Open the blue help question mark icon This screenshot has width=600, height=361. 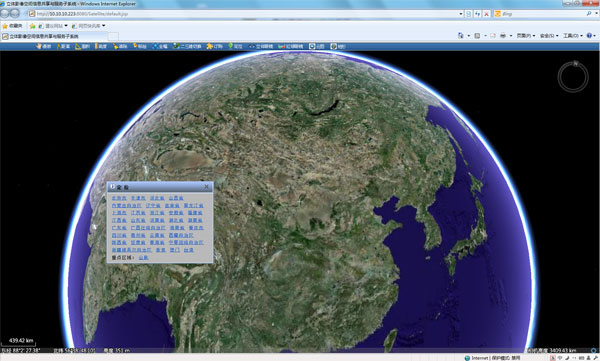tap(589, 36)
